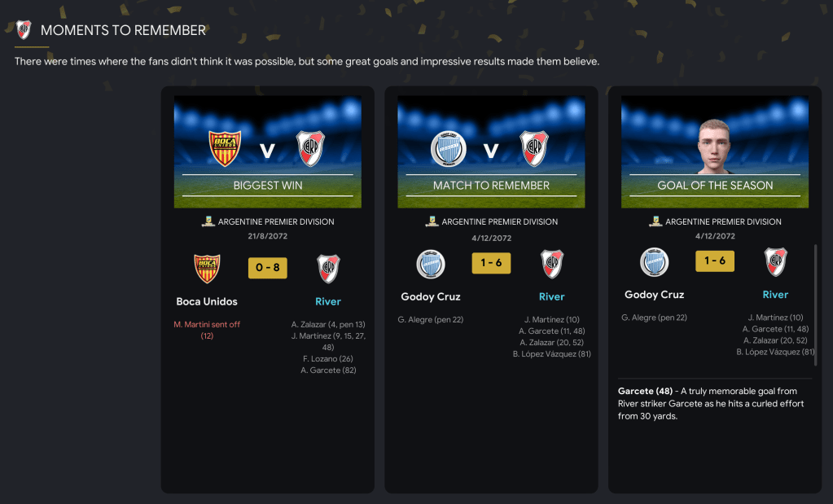
Task: Click Boca Unidos crest beside 0 - 8 score
Action: [207, 268]
